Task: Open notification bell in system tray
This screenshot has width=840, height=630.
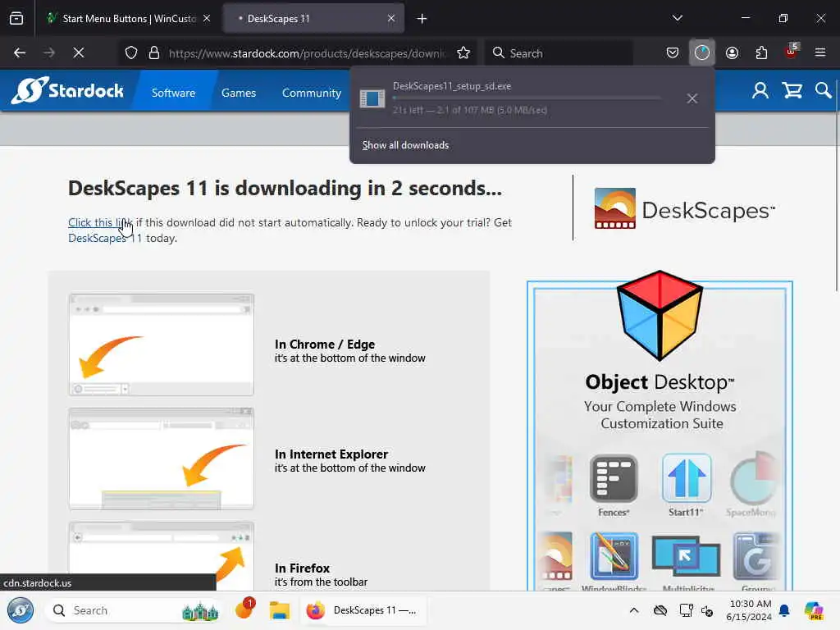Action: click(x=784, y=610)
